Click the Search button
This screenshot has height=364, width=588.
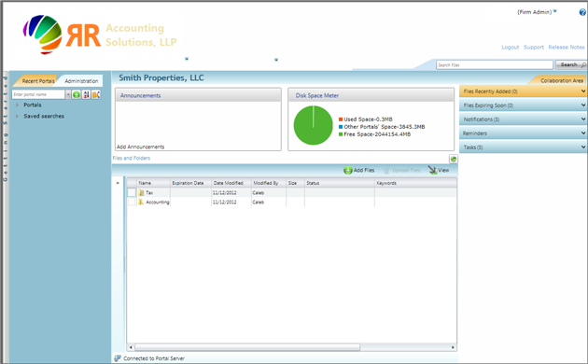571,64
